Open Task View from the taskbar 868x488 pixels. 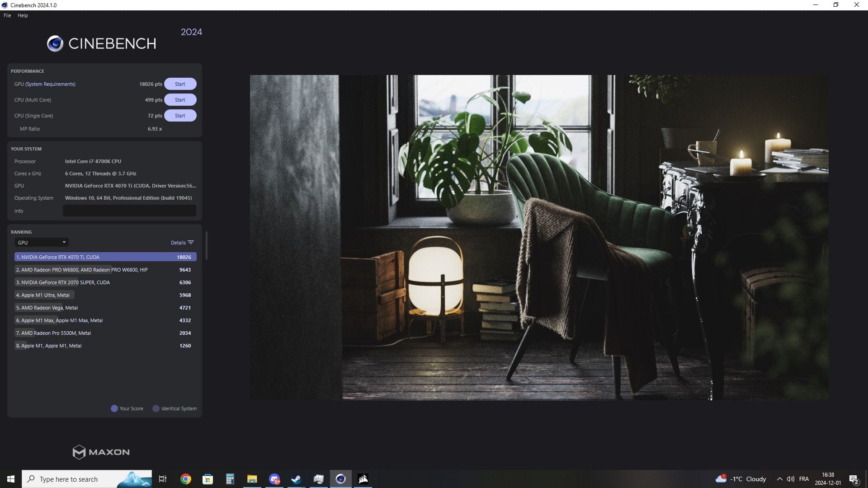click(163, 479)
